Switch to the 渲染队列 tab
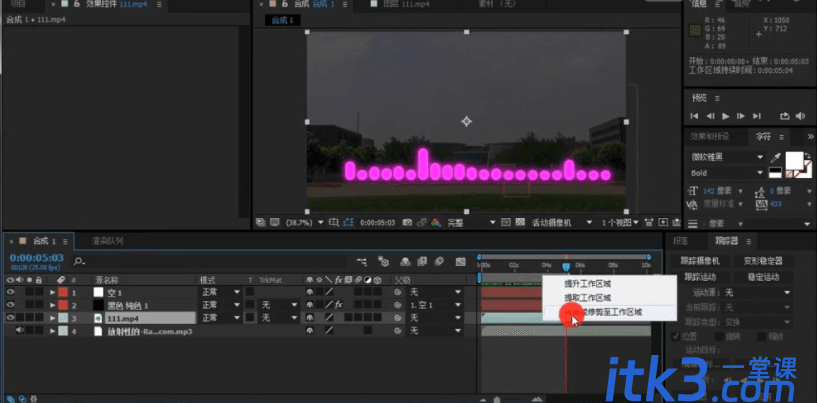The width and height of the screenshot is (817, 403). [107, 241]
